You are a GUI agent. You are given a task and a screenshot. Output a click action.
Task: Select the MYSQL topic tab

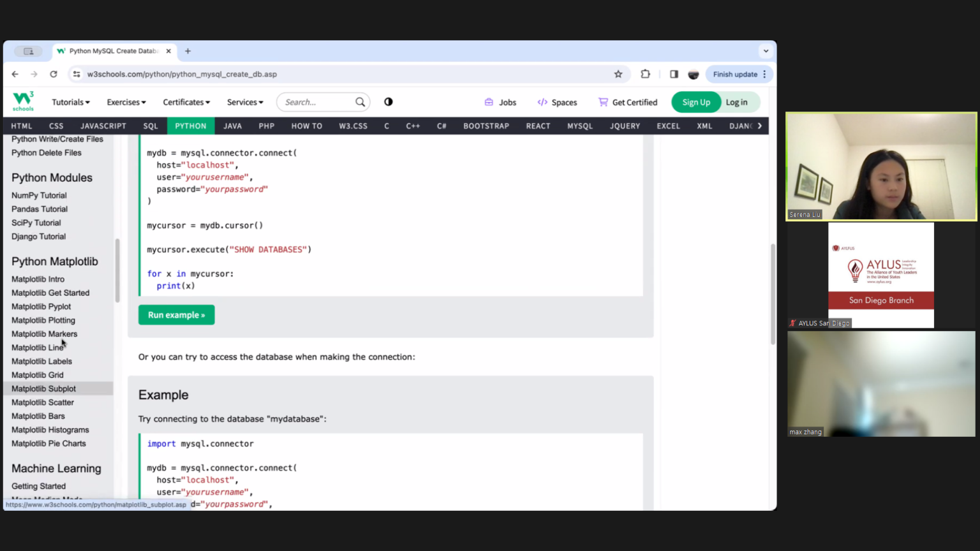pyautogui.click(x=580, y=126)
